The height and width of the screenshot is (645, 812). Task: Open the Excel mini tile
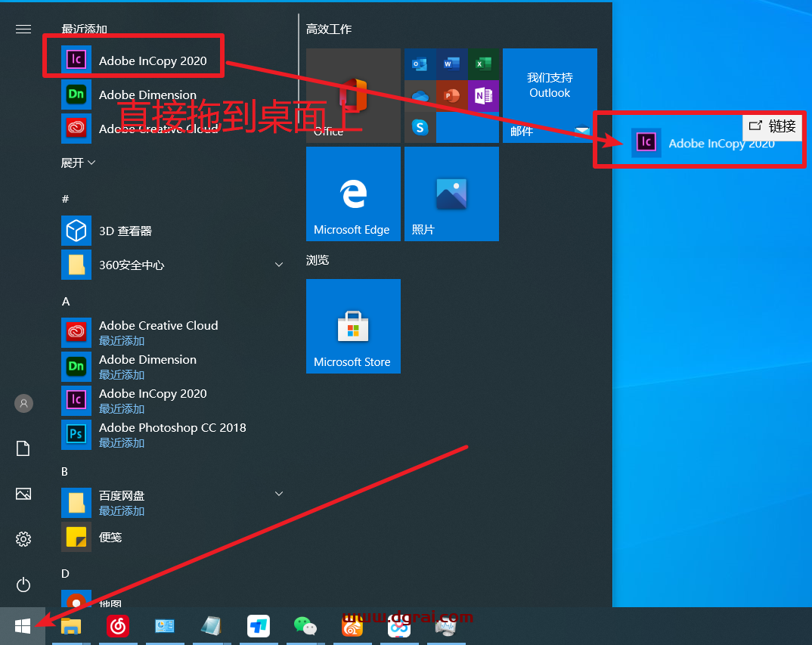coord(484,64)
